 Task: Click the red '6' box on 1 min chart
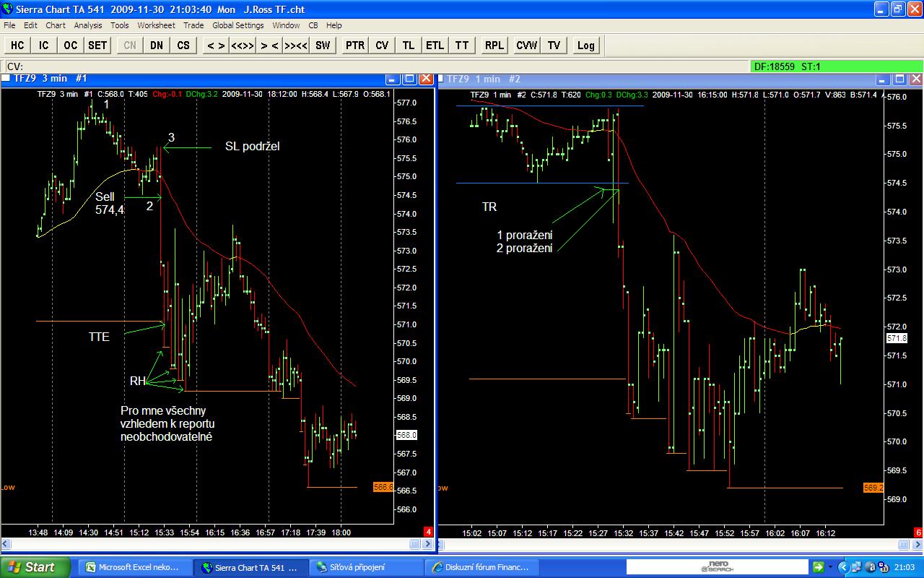918,532
